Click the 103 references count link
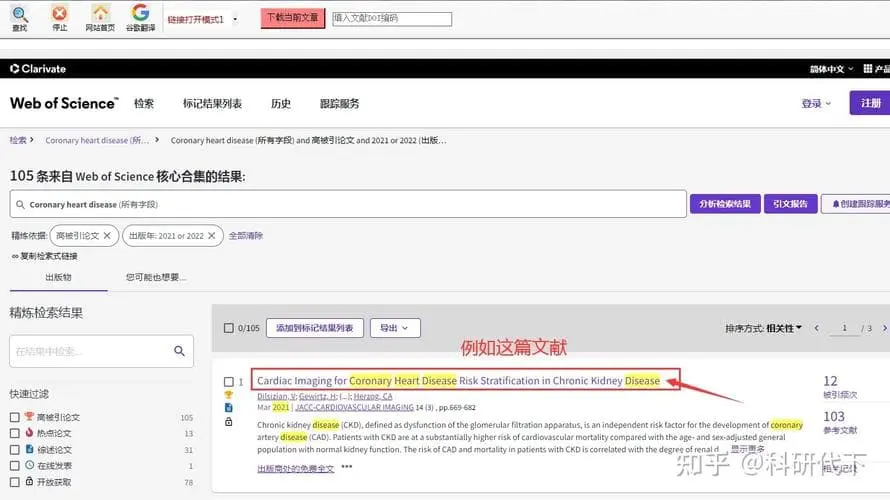 pos(834,417)
